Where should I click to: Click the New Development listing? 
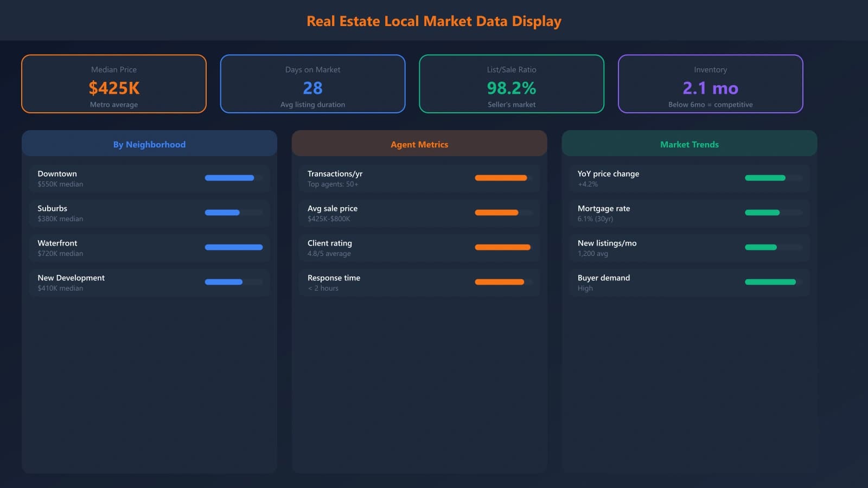pos(149,282)
